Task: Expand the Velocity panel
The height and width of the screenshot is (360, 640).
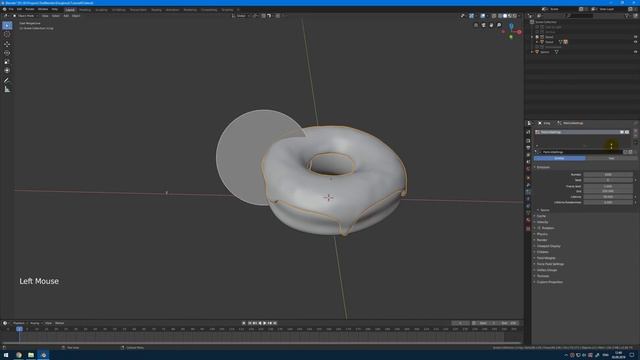Action: (x=542, y=222)
